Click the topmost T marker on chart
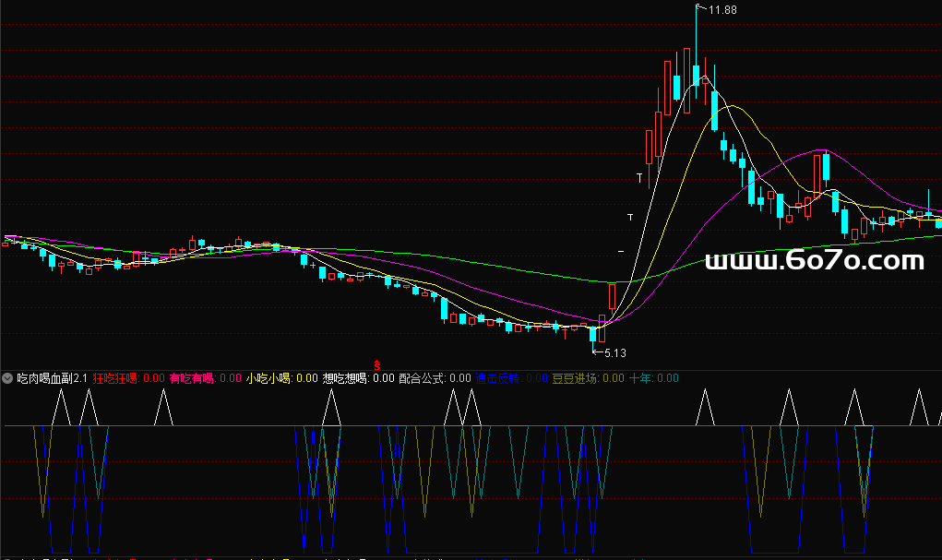942x560 pixels. [x=638, y=177]
